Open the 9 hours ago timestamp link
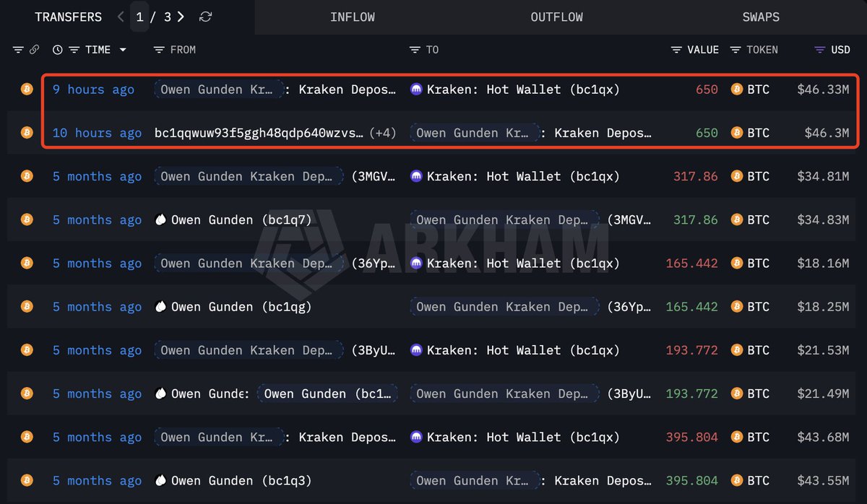The height and width of the screenshot is (504, 867). coord(93,90)
